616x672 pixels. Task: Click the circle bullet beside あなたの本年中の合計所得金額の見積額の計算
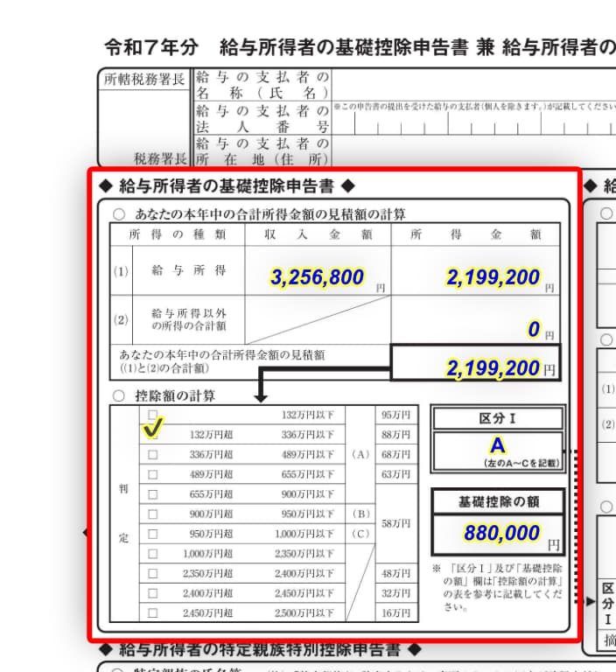tap(119, 213)
